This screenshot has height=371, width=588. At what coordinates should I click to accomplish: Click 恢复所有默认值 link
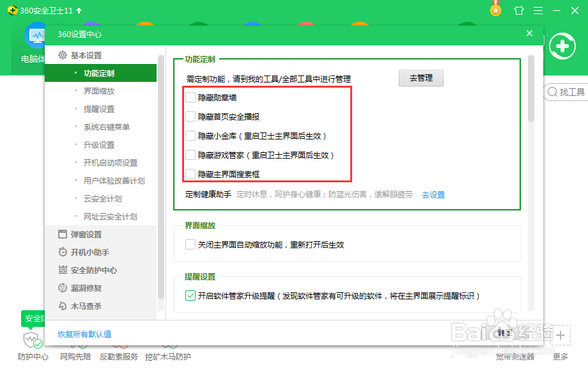point(84,334)
